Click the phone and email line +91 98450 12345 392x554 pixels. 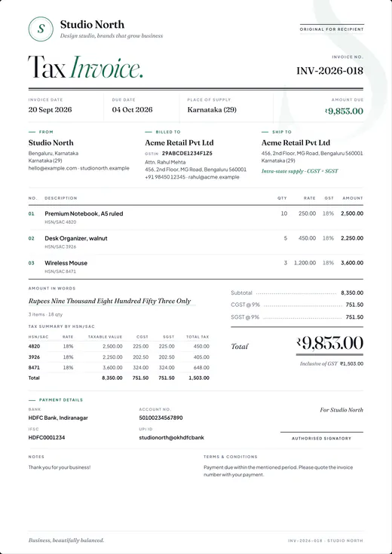pyautogui.click(x=192, y=177)
